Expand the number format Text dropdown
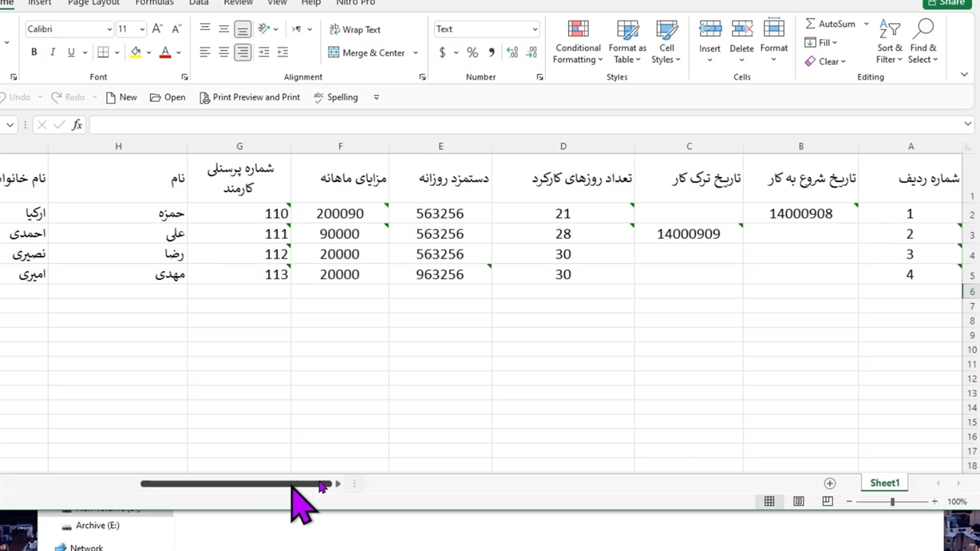 pos(534,30)
